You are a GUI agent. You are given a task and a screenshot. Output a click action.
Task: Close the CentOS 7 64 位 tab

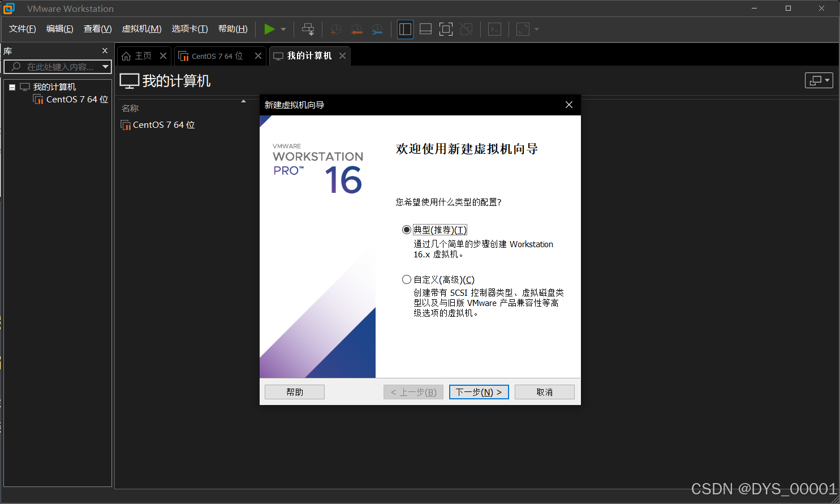click(x=258, y=55)
